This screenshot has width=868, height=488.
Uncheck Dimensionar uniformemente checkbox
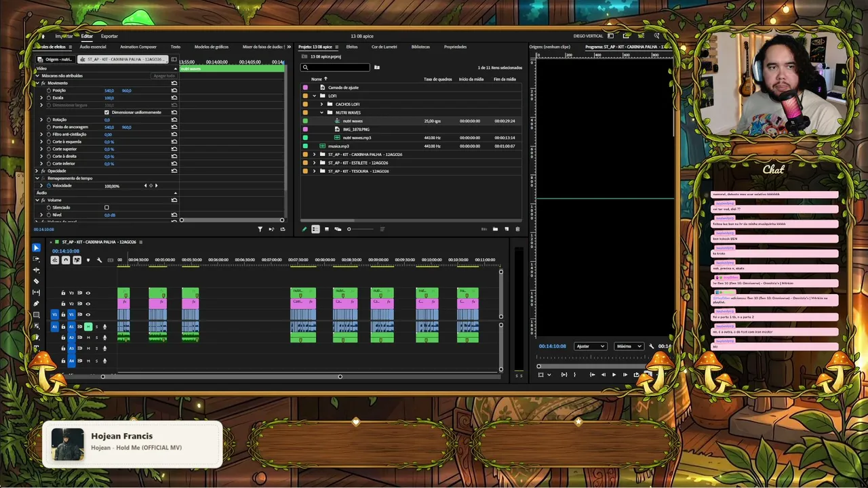pos(106,112)
